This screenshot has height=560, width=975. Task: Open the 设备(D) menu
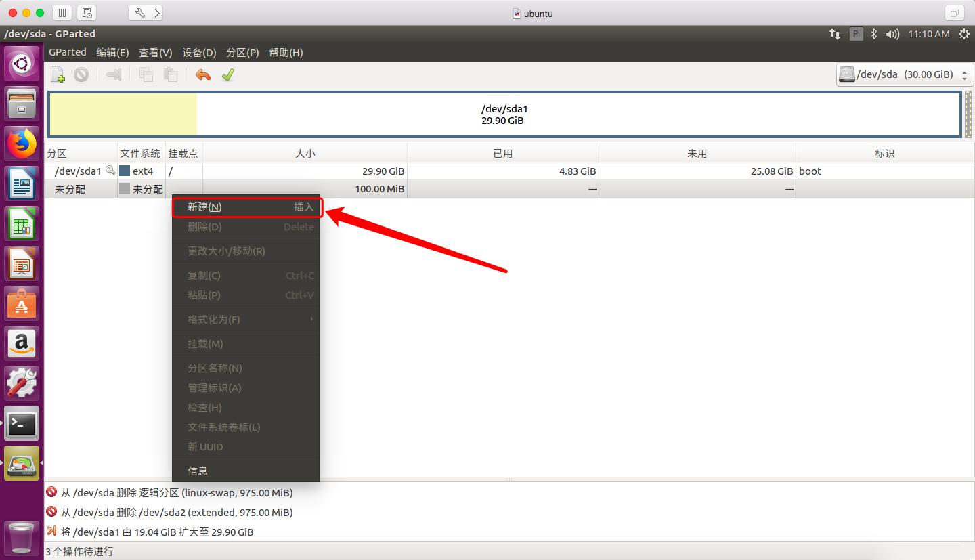199,52
